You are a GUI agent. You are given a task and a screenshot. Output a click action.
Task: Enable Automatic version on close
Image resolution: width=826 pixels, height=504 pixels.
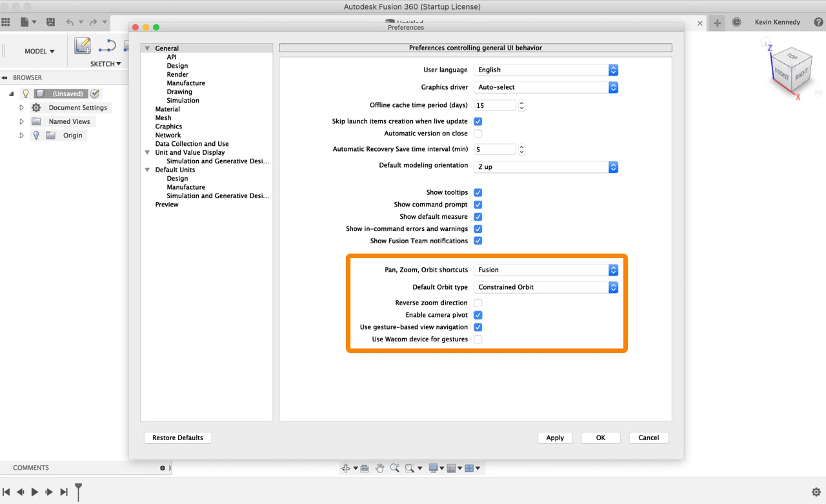[478, 134]
